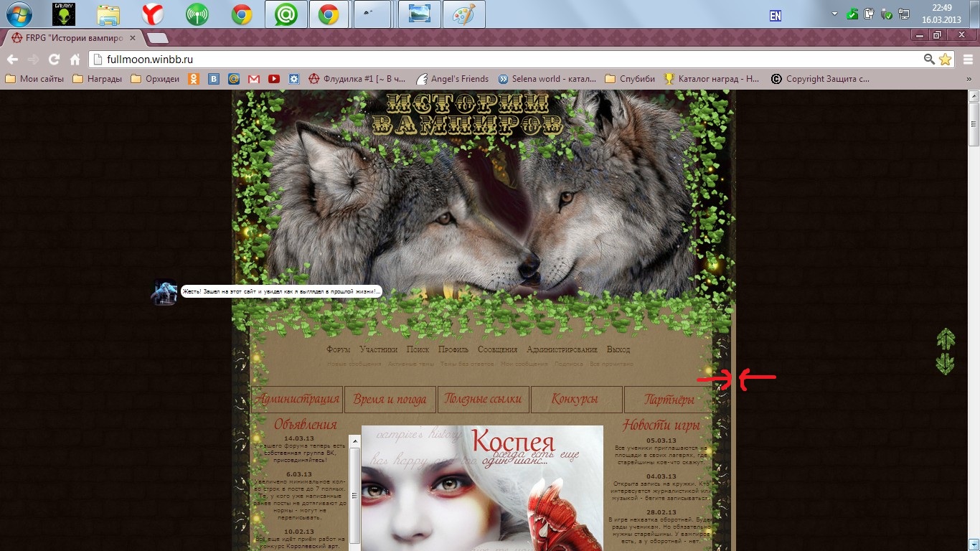Expand the Мои сайты bookmarks folder
Image resolution: width=980 pixels, height=551 pixels.
(x=34, y=79)
